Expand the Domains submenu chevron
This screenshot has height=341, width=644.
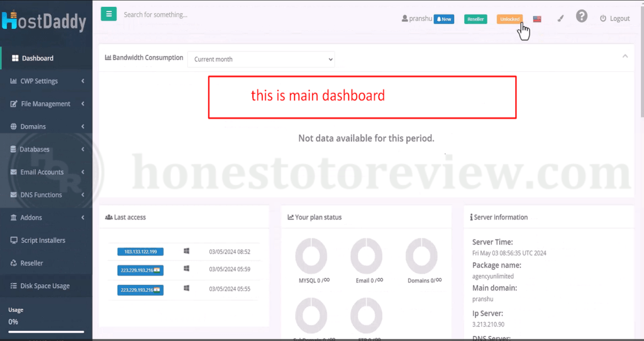coord(83,126)
